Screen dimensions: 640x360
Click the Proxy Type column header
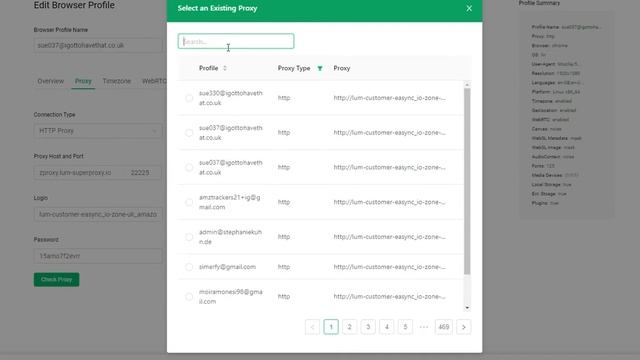294,68
